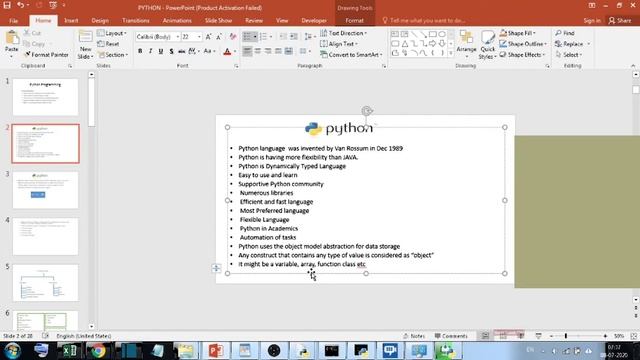The image size is (640, 360).
Task: Click the New Slide icon
Action: 85,37
